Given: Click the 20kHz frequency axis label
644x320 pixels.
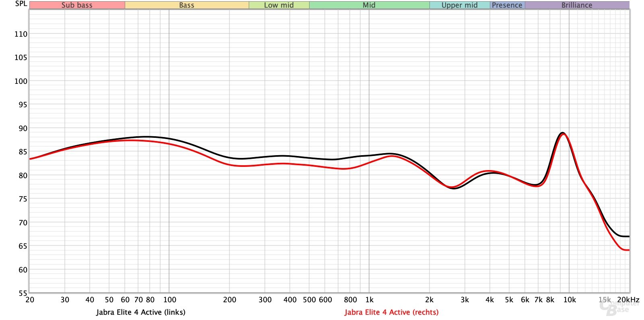Looking at the screenshot, I should click(628, 299).
